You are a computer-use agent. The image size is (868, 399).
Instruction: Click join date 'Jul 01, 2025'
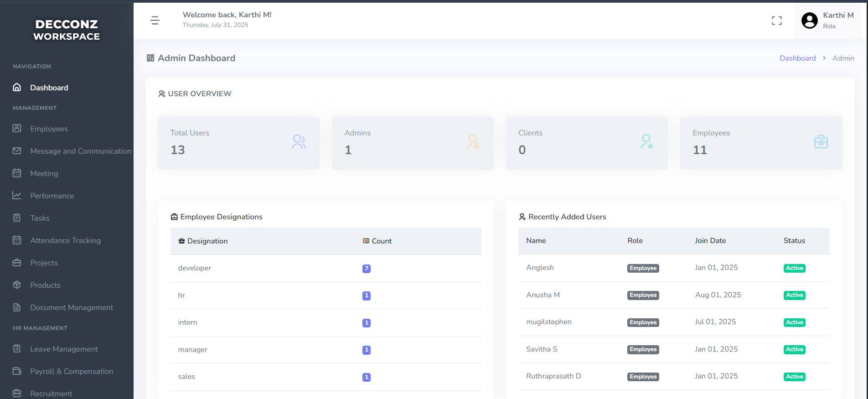(715, 322)
